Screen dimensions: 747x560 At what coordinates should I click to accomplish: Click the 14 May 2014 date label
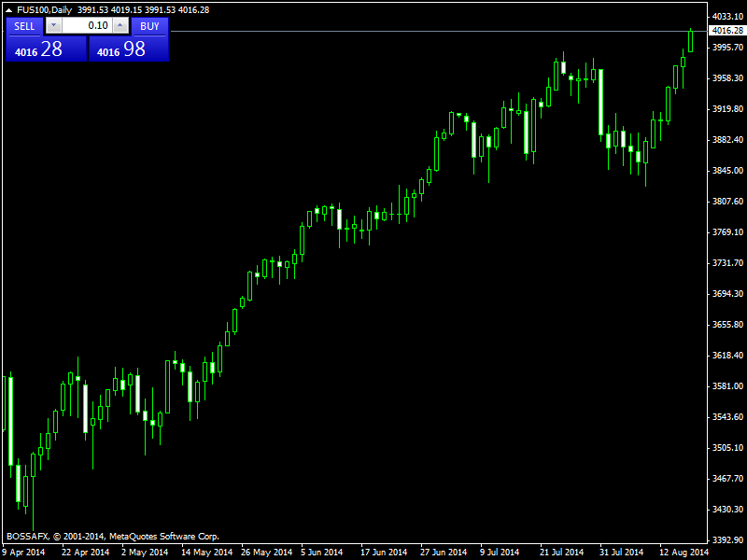pos(206,553)
